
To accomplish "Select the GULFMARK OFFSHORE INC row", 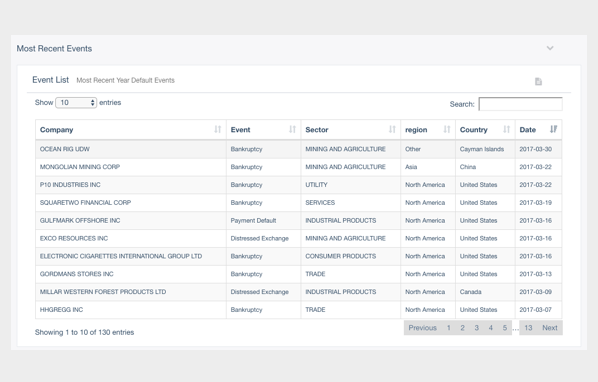I will click(x=299, y=220).
